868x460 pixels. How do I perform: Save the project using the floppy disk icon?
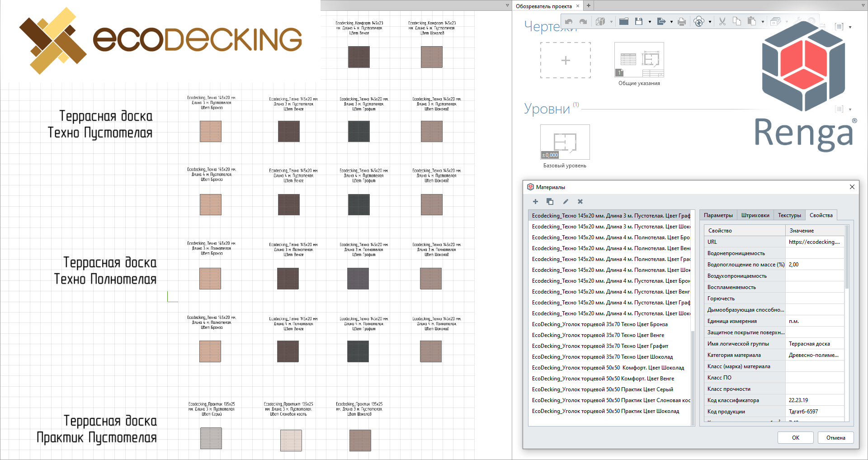coord(639,22)
